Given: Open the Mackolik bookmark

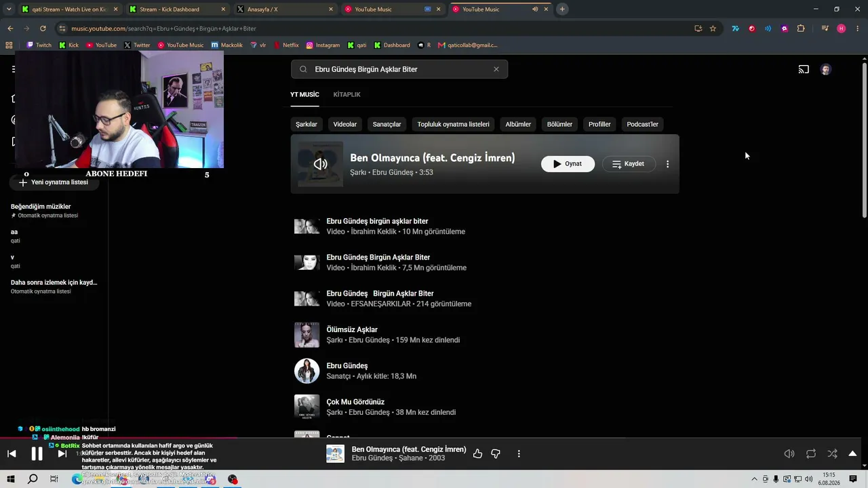Looking at the screenshot, I should point(226,45).
